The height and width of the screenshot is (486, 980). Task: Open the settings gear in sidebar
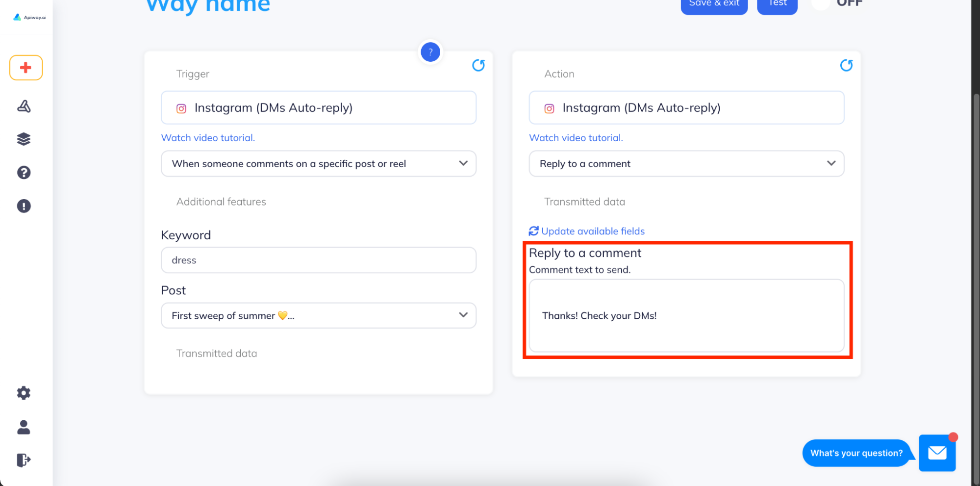[24, 393]
